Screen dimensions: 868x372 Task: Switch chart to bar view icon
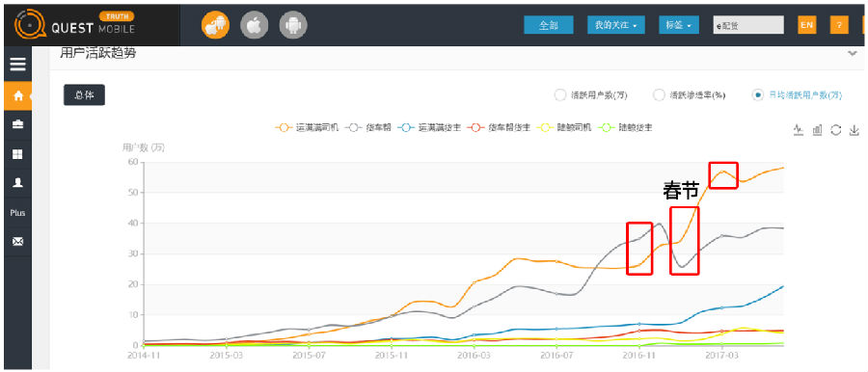click(817, 130)
